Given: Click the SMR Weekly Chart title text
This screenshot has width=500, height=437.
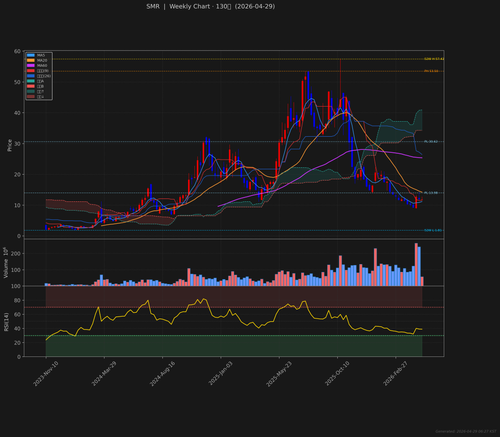Looking at the screenshot, I should coord(211,6).
